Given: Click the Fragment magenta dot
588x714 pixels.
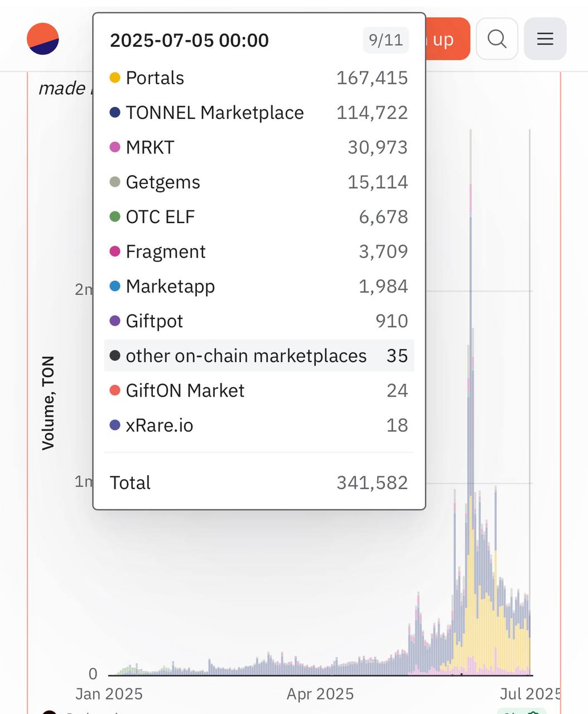Looking at the screenshot, I should (115, 252).
